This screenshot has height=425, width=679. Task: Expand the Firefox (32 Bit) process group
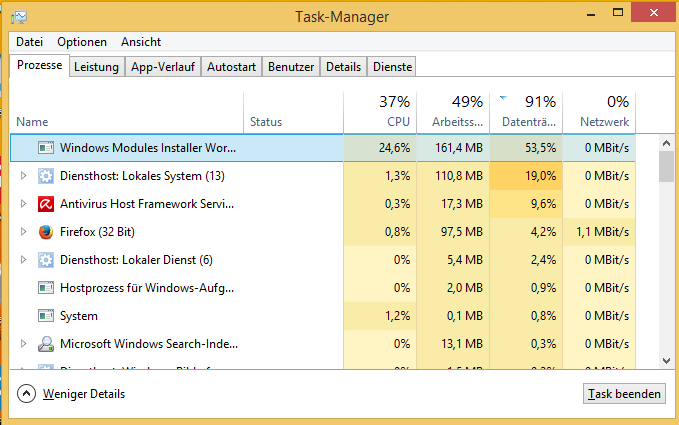pos(25,232)
